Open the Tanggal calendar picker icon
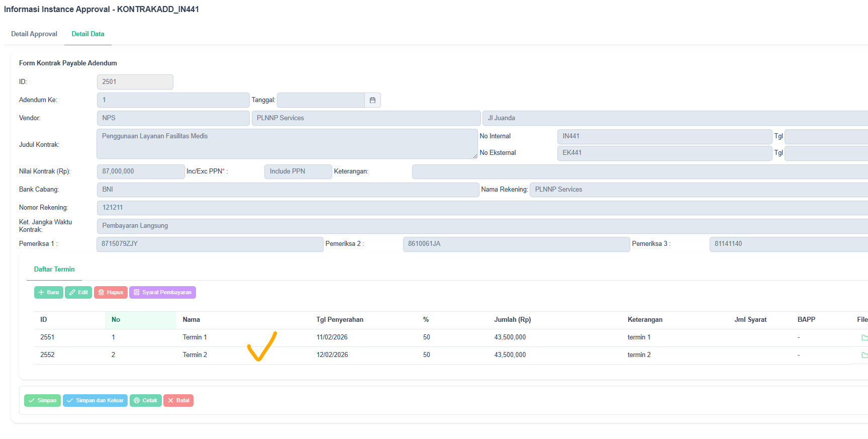868x439 pixels. click(372, 100)
